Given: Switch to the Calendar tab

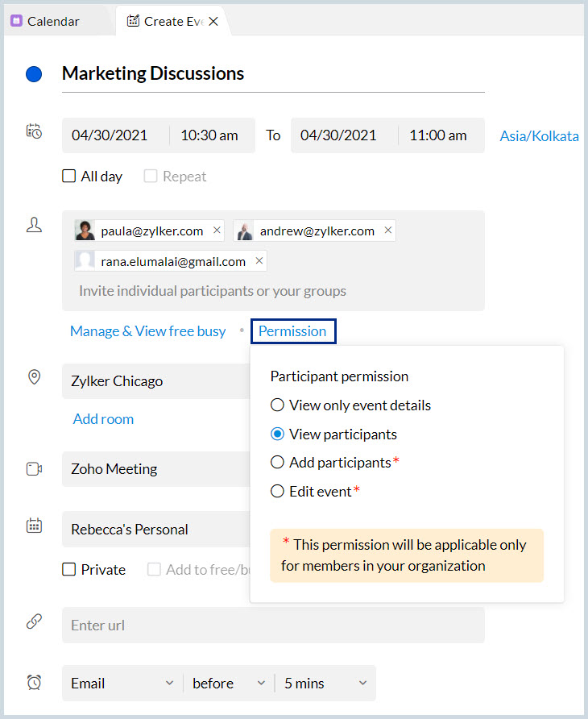Looking at the screenshot, I should pos(53,22).
